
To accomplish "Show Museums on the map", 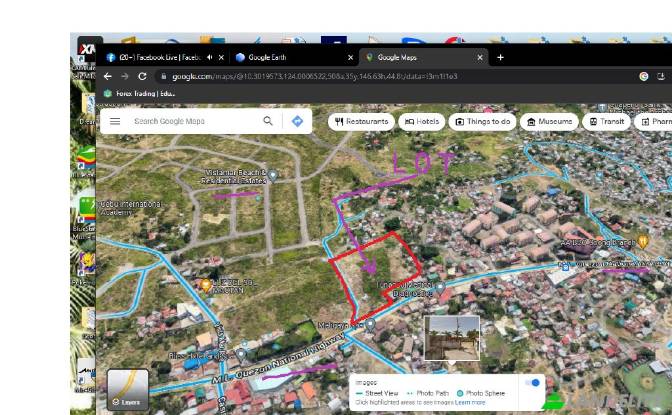I will (x=549, y=121).
